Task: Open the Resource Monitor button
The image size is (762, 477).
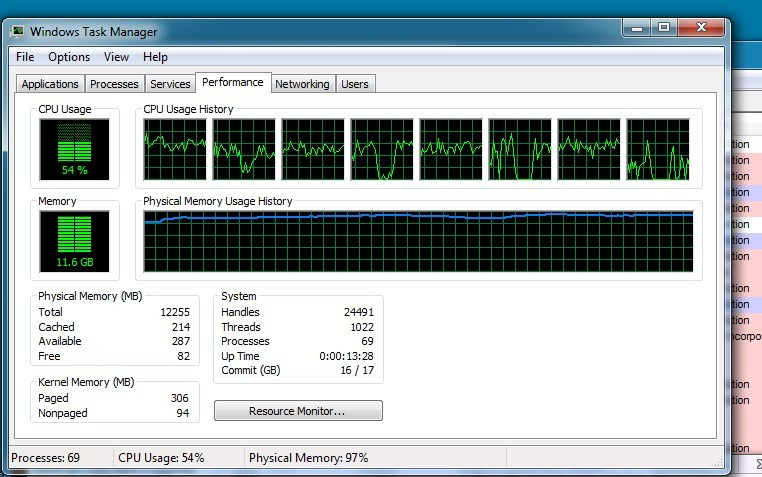Action: click(x=298, y=411)
